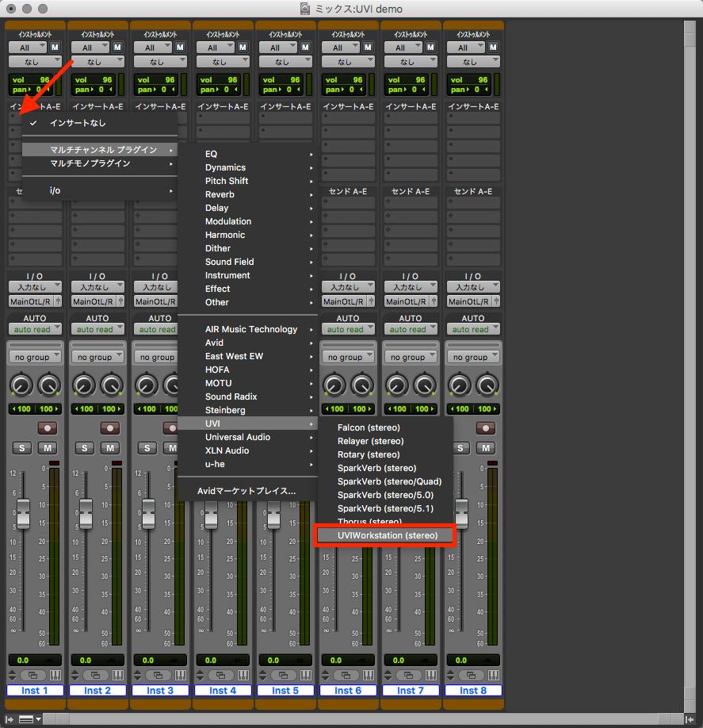The width and height of the screenshot is (703, 728).
Task: Click the arrow icon at bottom-left corner
Action: 10,719
